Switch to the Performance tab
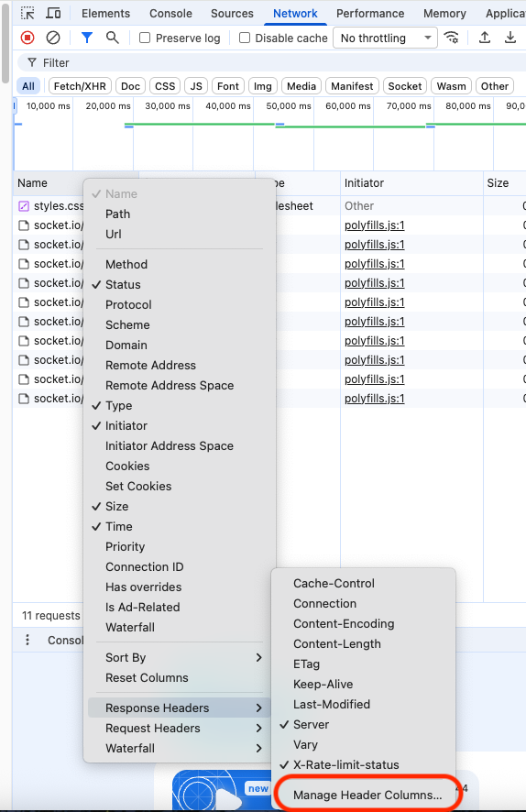Image resolution: width=526 pixels, height=812 pixels. [370, 14]
